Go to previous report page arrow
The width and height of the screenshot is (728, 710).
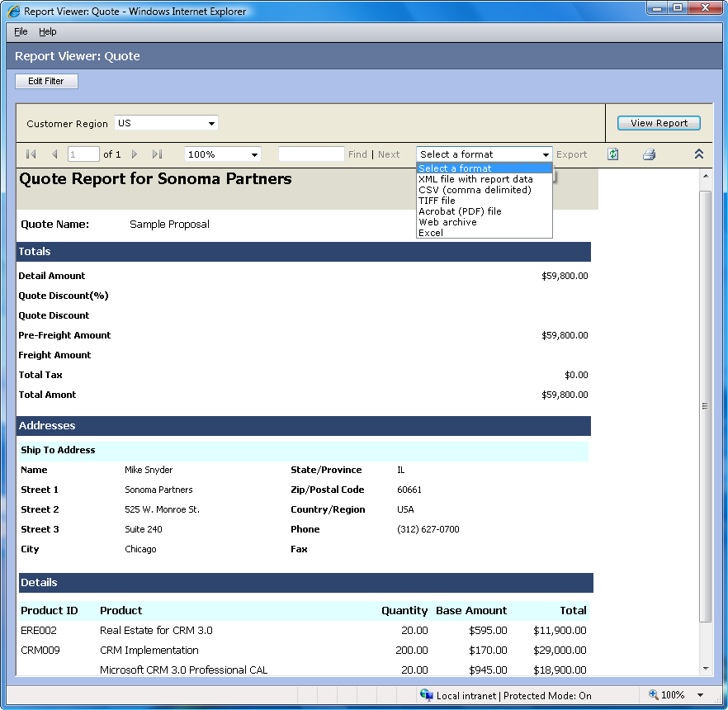pos(54,154)
